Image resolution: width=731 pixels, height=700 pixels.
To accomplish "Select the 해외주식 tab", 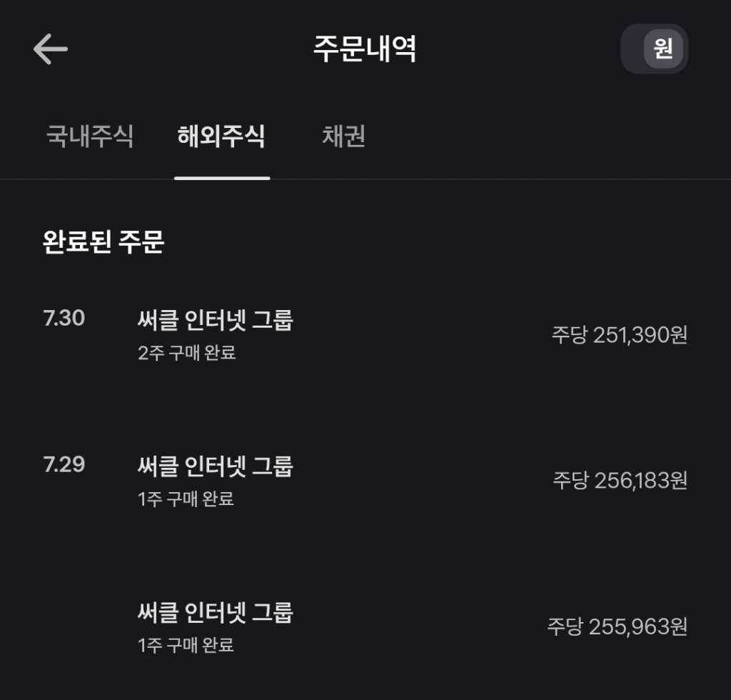I will click(x=221, y=136).
